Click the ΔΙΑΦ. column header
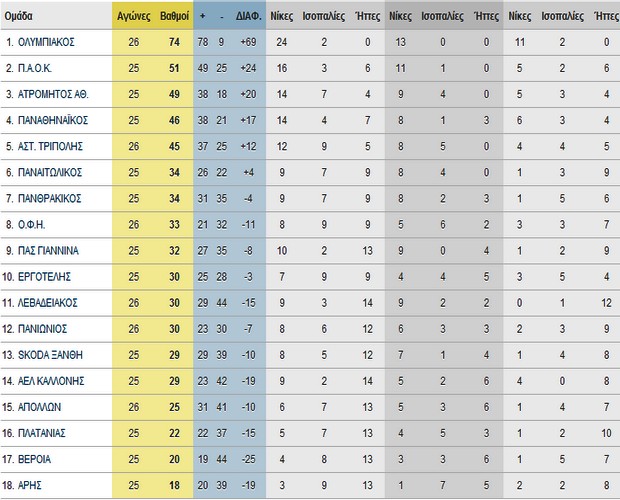This screenshot has height=500, width=620. pyautogui.click(x=250, y=17)
